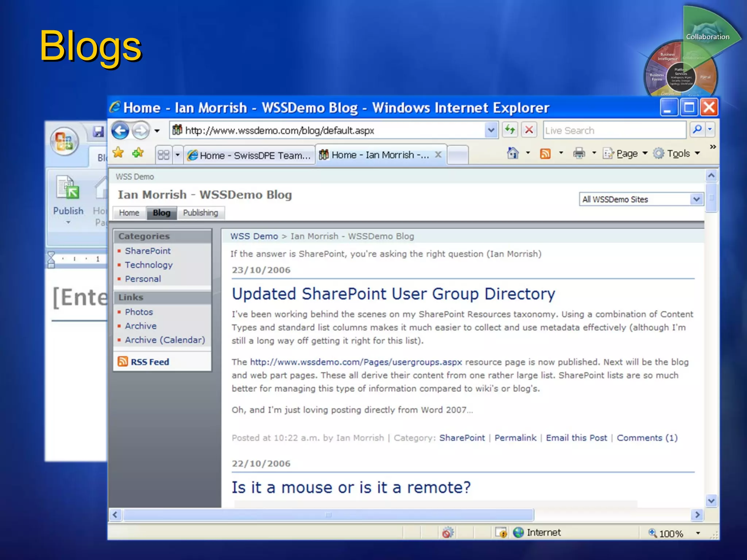Viewport: 747px width, 560px height.
Task: Click the RSS Feed link in sidebar
Action: (150, 362)
